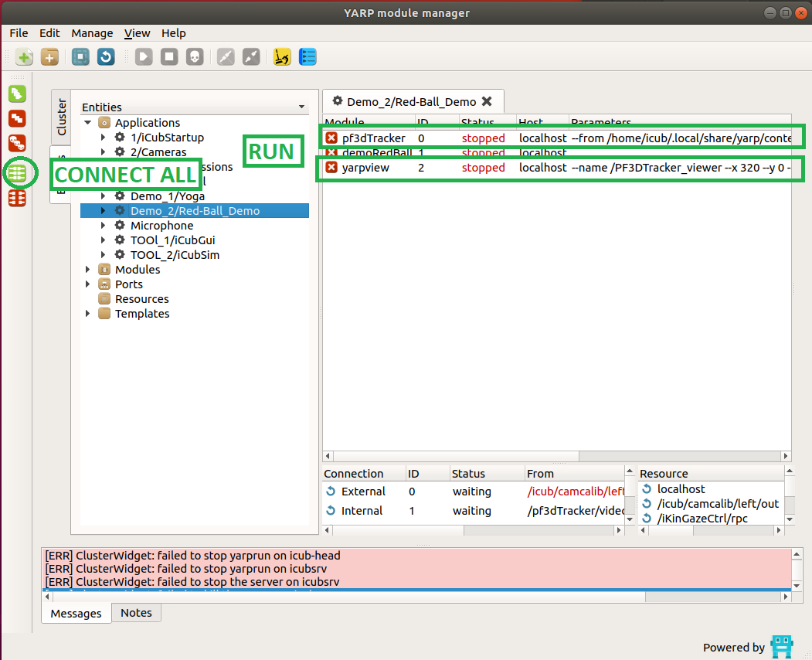Viewport: 812px width, 660px height.
Task: Close the Demo_2/Red-Ball_Demo tab
Action: (x=487, y=101)
